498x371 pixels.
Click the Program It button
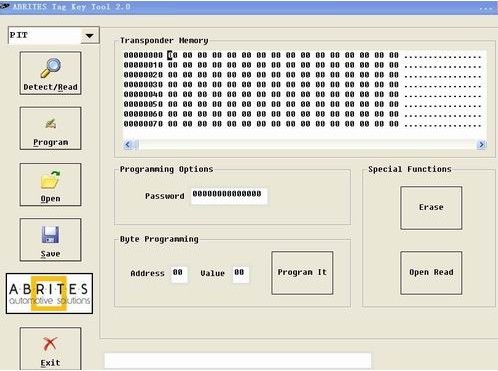point(302,273)
